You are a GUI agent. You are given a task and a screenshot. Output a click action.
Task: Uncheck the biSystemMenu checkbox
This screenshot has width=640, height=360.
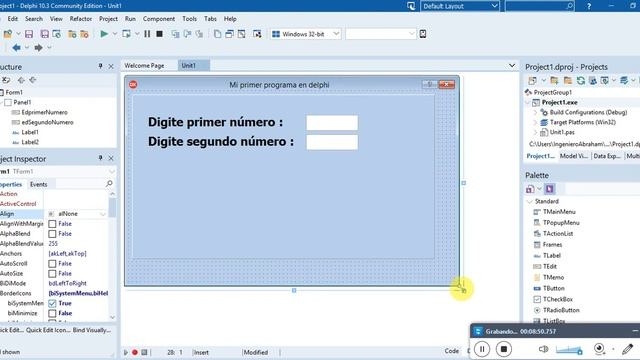click(52, 303)
